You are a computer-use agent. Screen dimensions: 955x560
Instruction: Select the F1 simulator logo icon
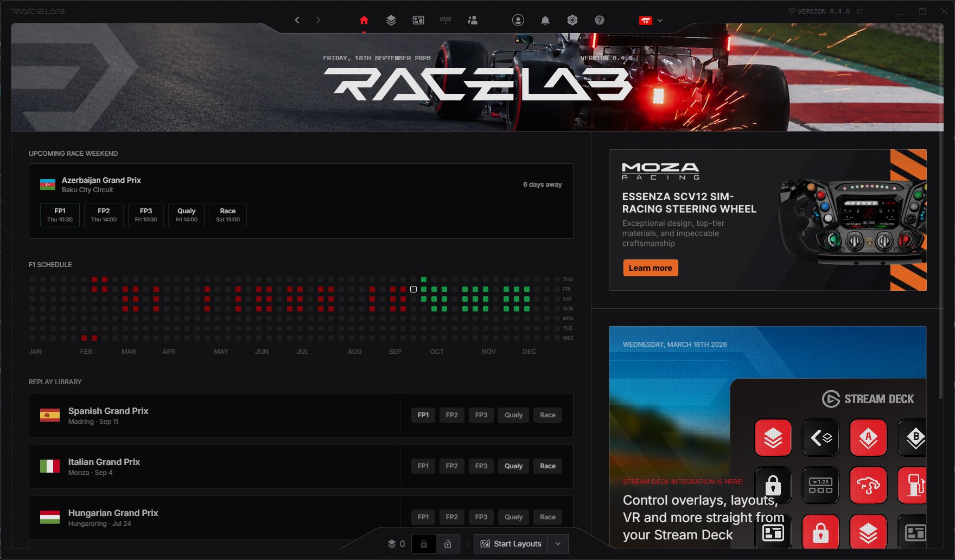[x=646, y=21]
